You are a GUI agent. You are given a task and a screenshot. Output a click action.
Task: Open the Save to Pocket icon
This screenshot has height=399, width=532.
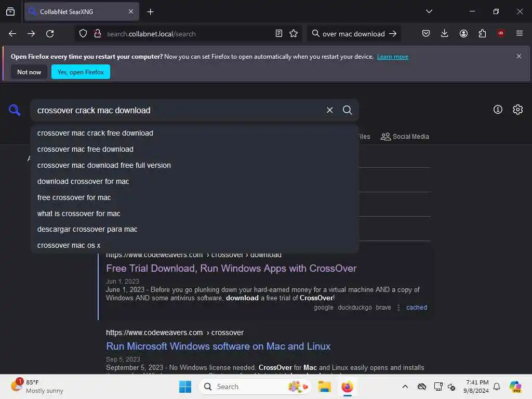click(x=426, y=33)
